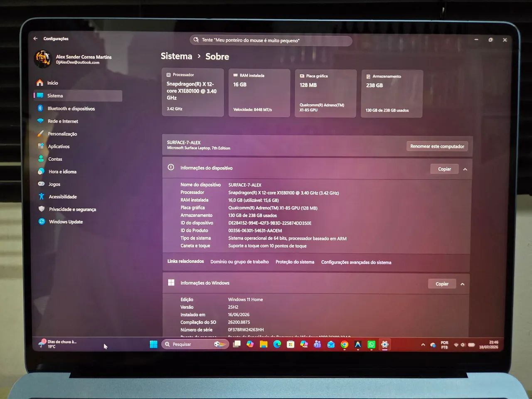532x399 pixels.
Task: Click the volume speaker tray icon
Action: [x=463, y=345]
